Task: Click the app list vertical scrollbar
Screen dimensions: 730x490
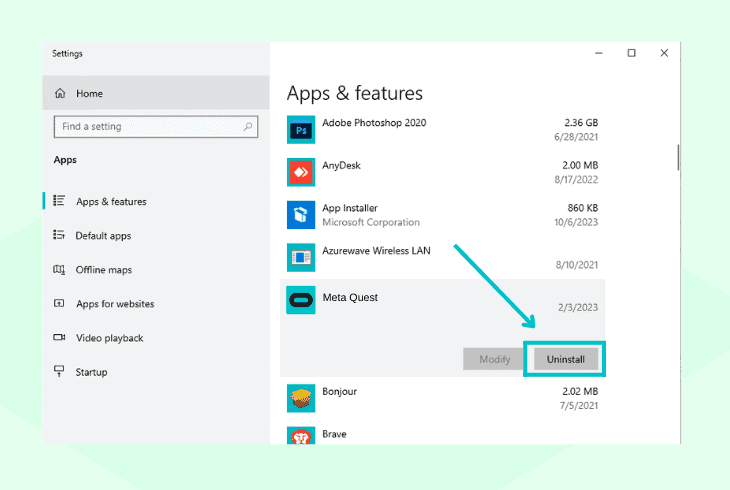Action: click(678, 157)
